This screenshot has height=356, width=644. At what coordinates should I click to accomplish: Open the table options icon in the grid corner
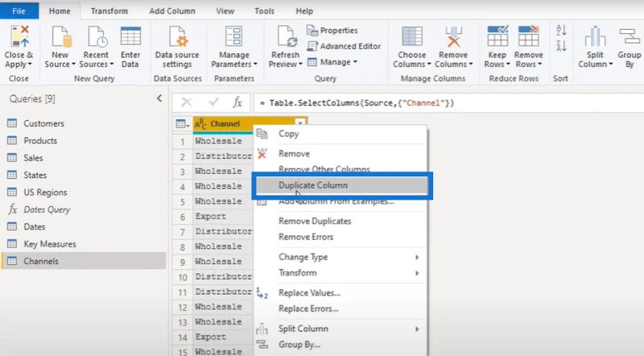[x=182, y=124]
